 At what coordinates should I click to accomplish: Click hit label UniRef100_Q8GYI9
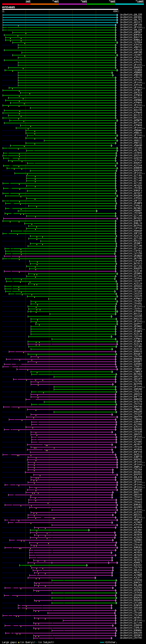click(x=131, y=376)
